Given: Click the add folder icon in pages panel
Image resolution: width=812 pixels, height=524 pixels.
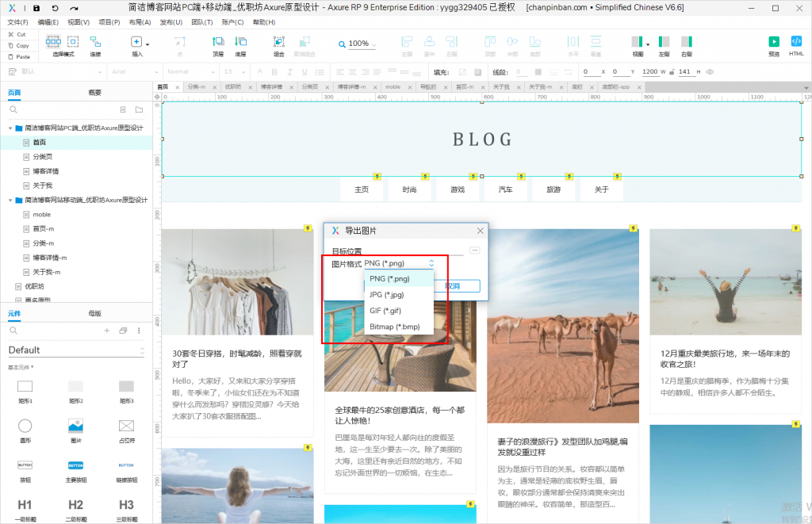Looking at the screenshot, I should click(139, 110).
